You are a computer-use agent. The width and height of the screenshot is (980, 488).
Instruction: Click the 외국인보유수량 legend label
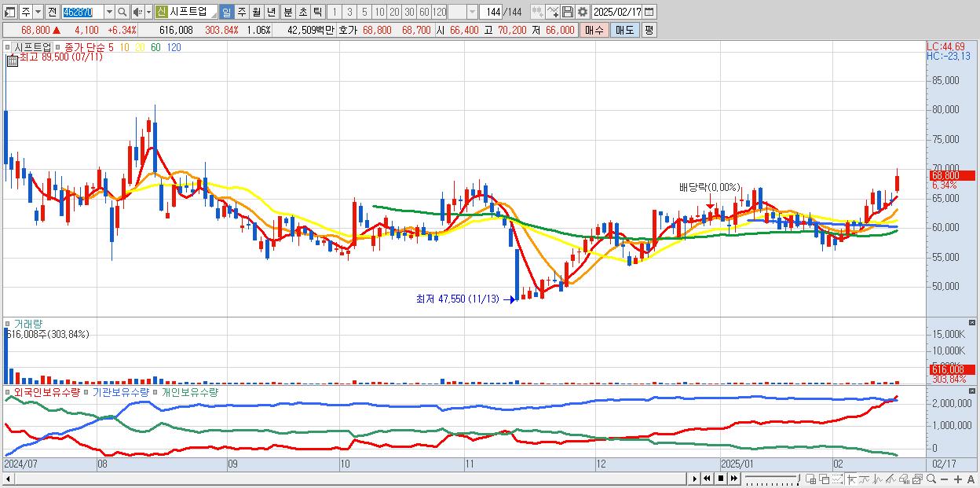point(47,391)
